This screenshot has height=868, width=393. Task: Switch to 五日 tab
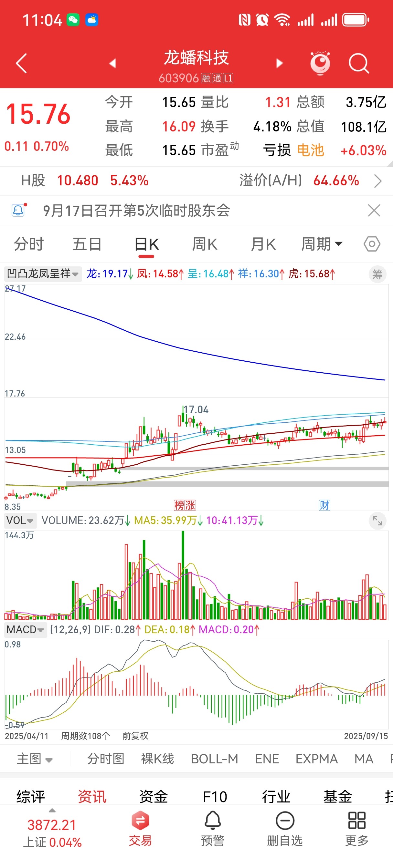pos(87,244)
